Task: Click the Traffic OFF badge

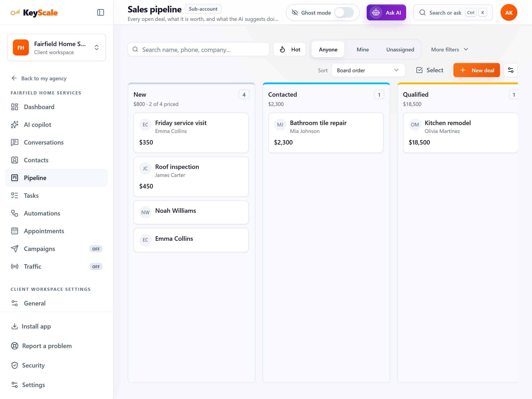Action: pos(96,266)
